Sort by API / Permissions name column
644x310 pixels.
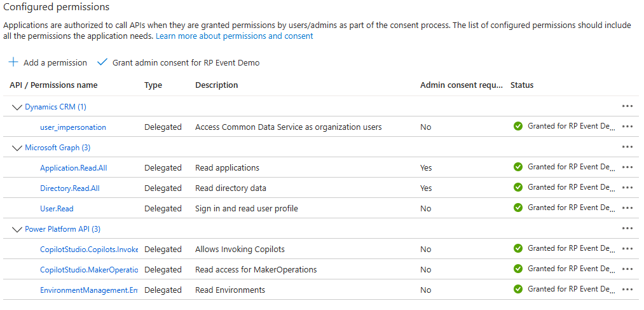[x=53, y=85]
